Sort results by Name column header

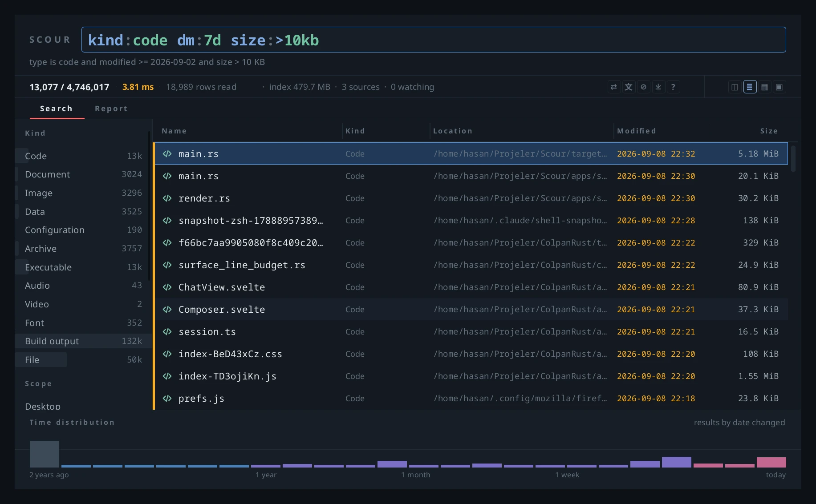pyautogui.click(x=174, y=131)
